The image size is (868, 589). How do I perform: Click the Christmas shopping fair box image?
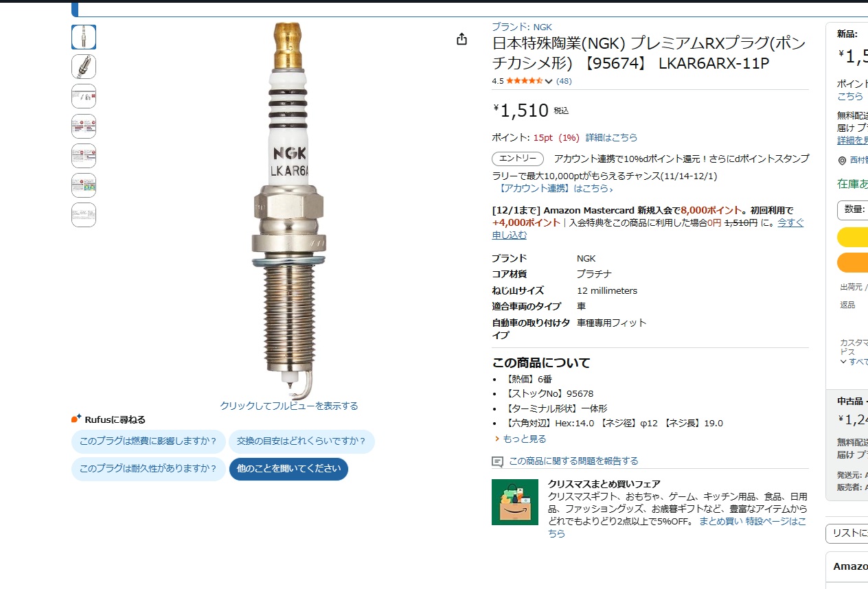click(514, 502)
